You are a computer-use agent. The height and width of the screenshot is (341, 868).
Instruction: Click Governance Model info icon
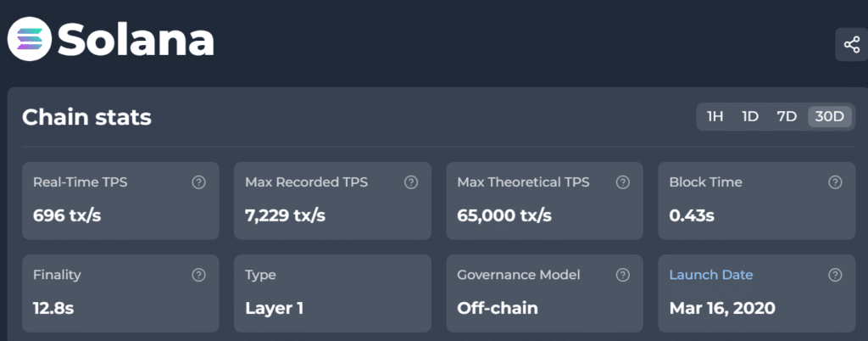click(623, 275)
